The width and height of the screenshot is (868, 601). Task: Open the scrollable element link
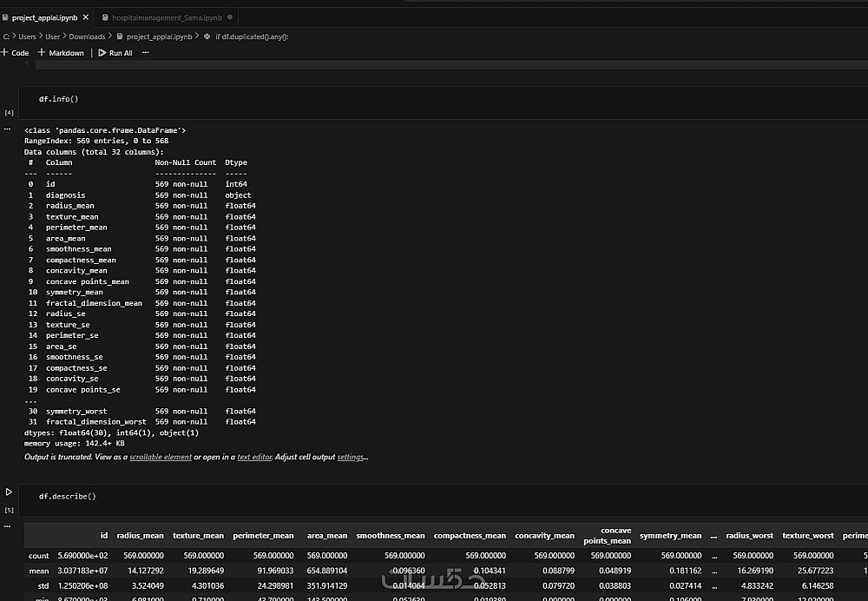[x=161, y=457]
